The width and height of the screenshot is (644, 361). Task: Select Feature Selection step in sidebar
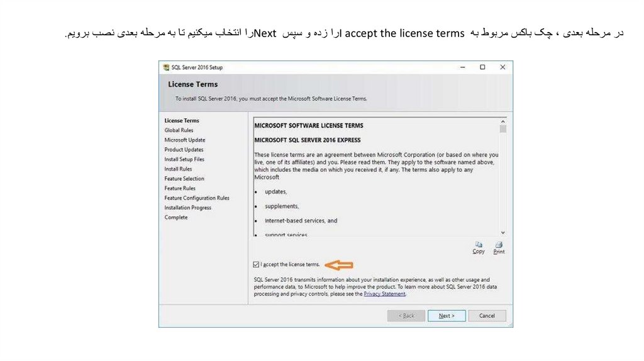(184, 179)
